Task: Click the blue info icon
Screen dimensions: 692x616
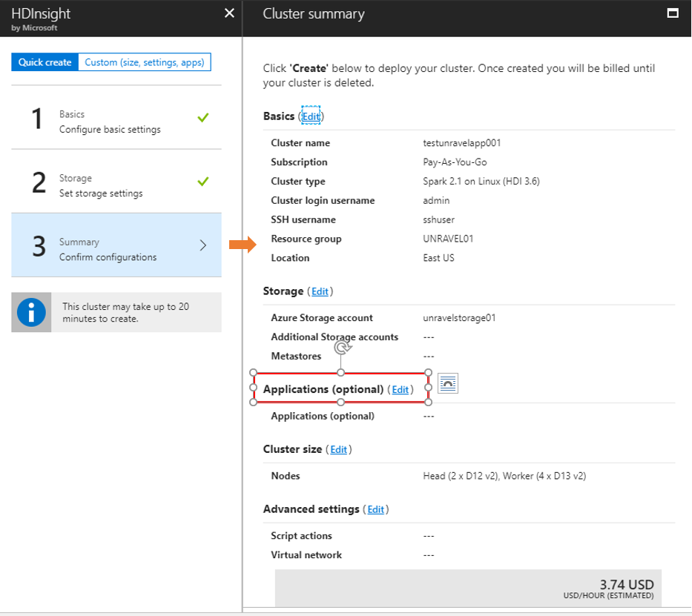Action: [31, 312]
